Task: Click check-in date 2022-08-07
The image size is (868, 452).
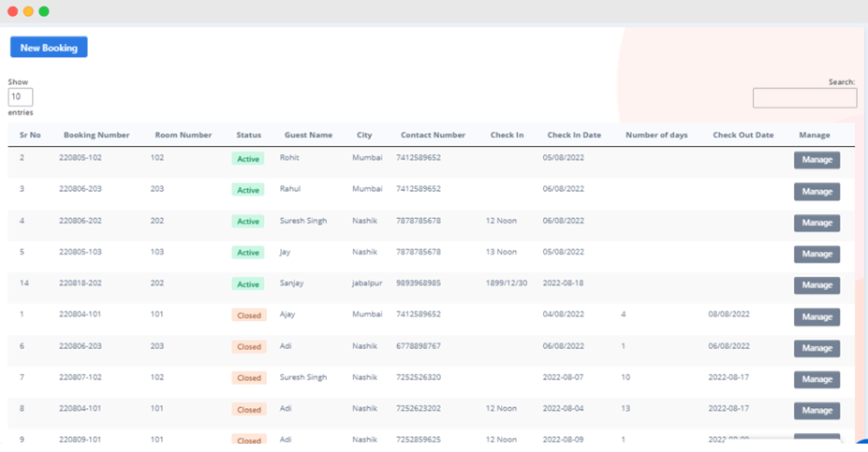Action: click(x=563, y=377)
